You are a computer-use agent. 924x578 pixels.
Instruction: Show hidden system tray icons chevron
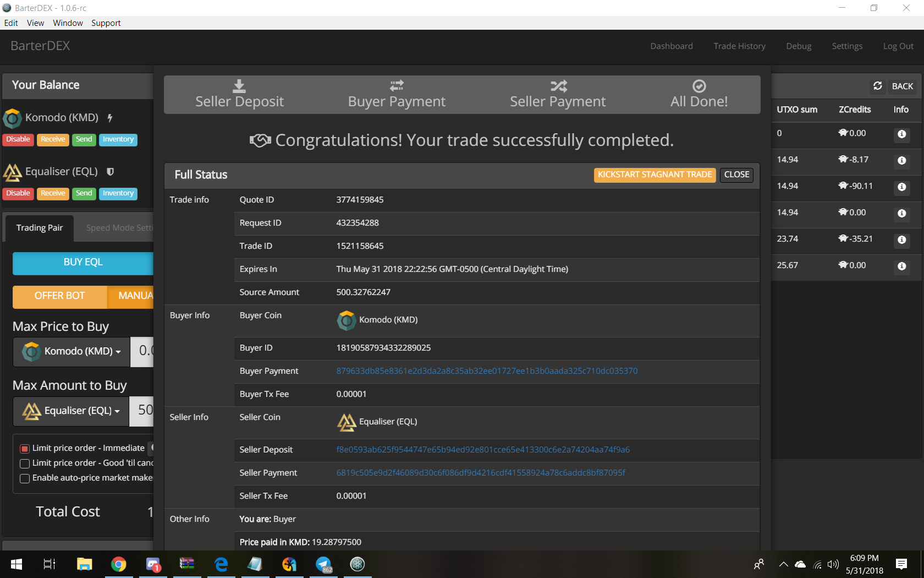coord(784,564)
